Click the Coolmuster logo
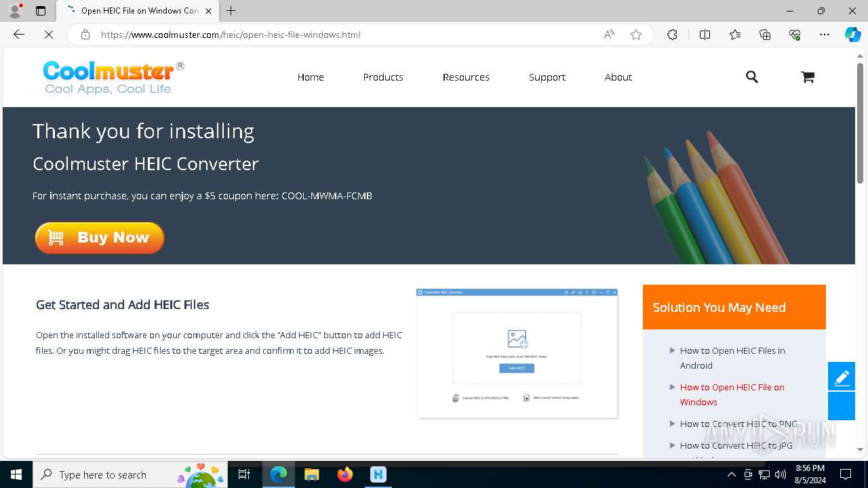 click(x=113, y=77)
